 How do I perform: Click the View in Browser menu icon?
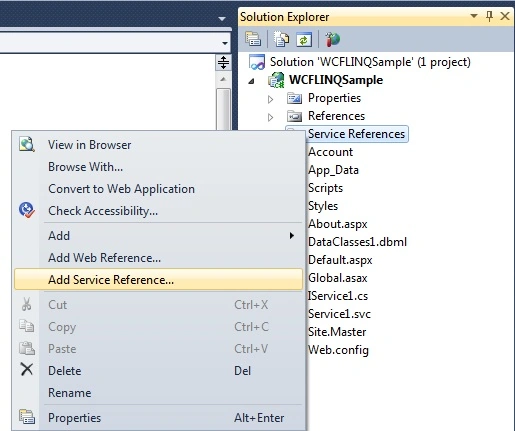27,144
